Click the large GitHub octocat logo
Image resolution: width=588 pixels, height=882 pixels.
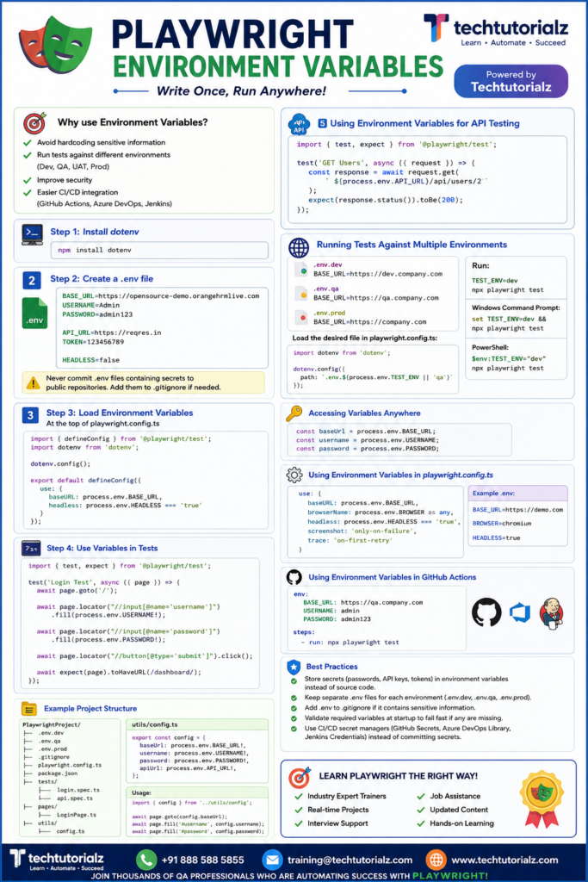click(486, 612)
